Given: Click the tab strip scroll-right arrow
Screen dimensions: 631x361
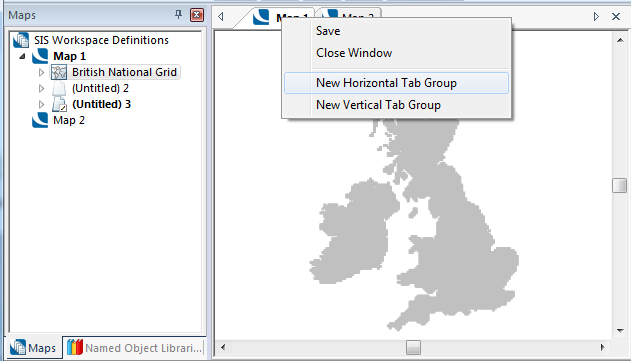Looking at the screenshot, I should pos(596,17).
